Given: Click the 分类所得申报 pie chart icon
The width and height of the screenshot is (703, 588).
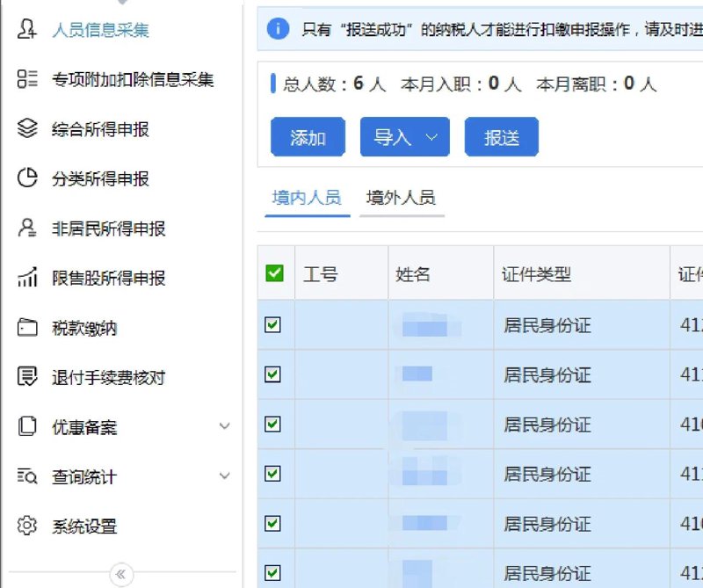Looking at the screenshot, I should point(27,178).
